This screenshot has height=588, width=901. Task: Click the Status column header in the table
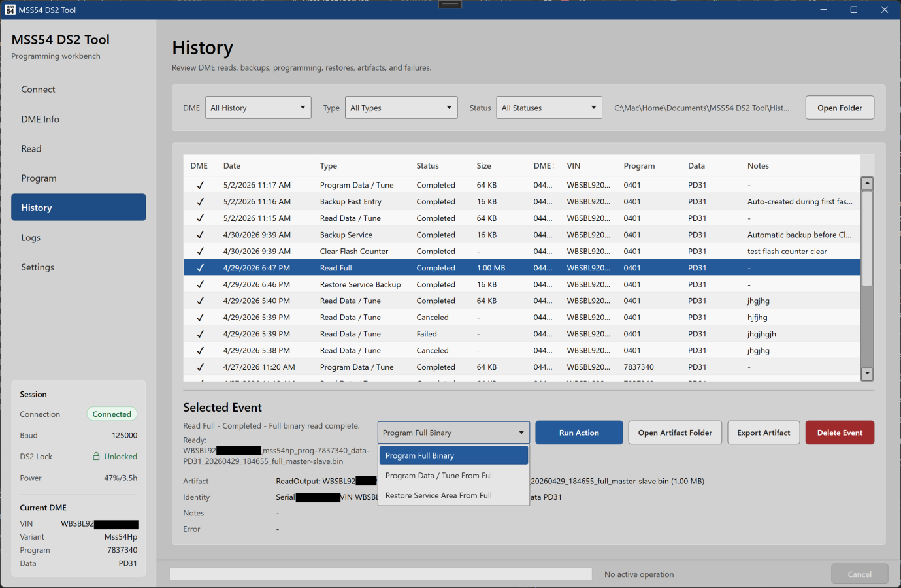[428, 166]
